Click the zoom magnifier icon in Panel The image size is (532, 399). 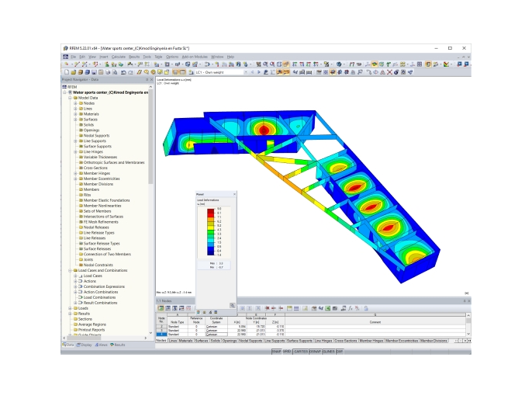tap(233, 305)
